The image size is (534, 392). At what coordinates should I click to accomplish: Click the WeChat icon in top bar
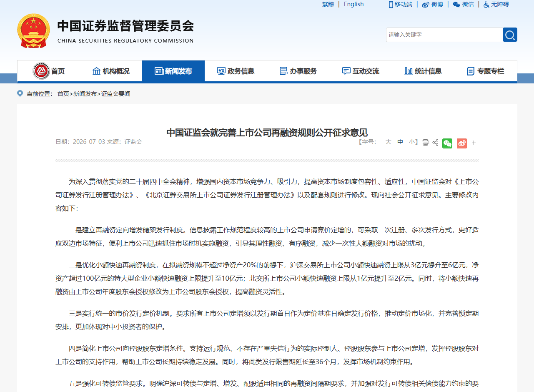pyautogui.click(x=456, y=5)
